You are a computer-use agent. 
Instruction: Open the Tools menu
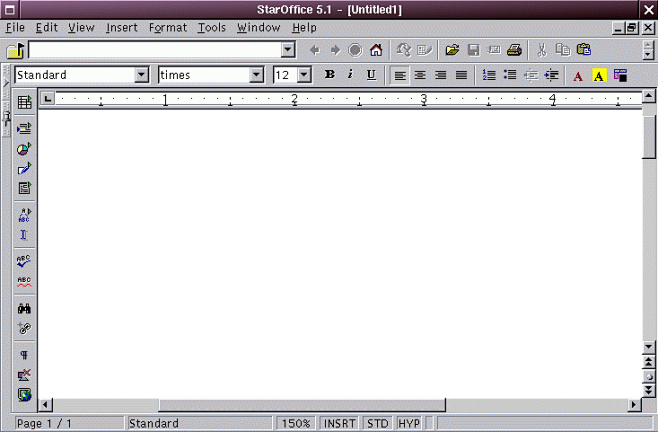point(212,28)
